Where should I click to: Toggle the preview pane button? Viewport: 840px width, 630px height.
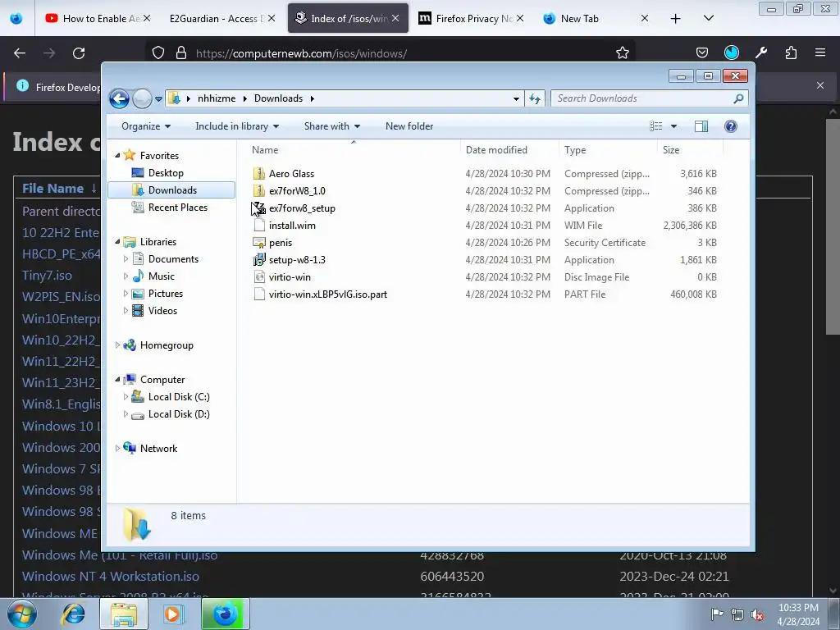click(x=701, y=126)
